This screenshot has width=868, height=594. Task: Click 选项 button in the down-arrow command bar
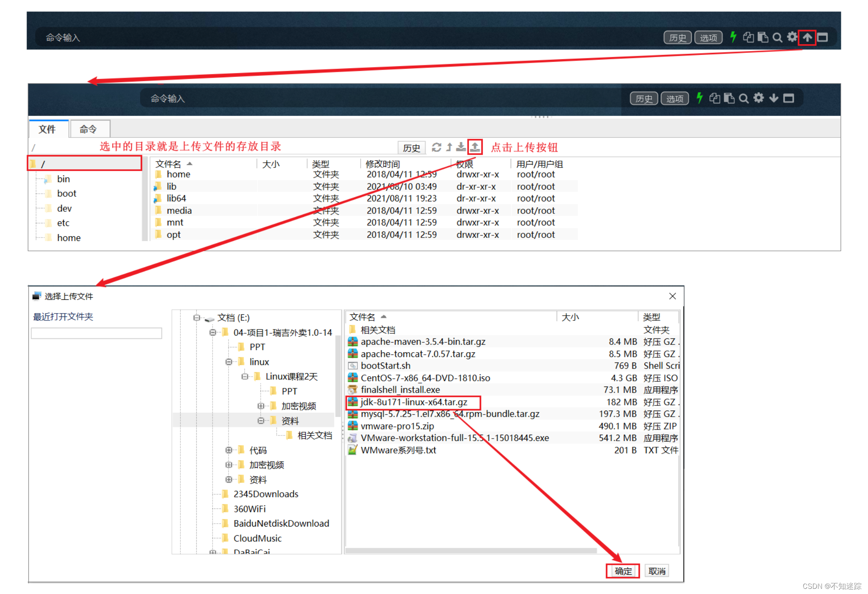(675, 99)
